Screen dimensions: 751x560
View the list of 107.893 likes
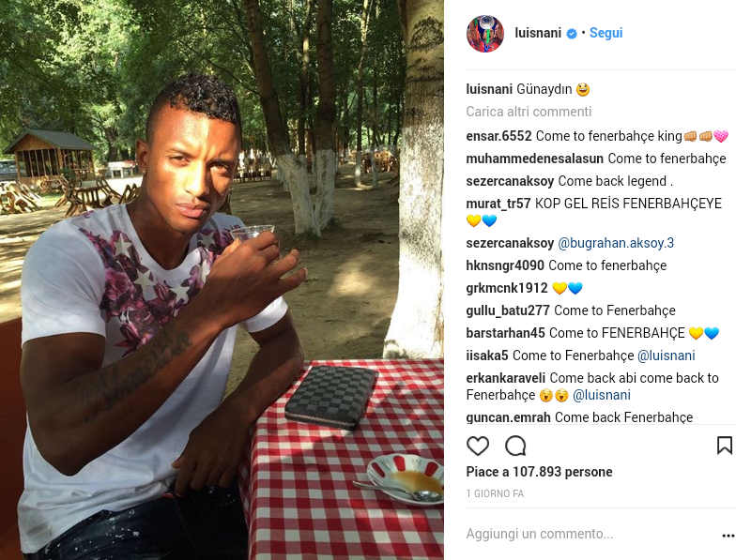point(539,472)
